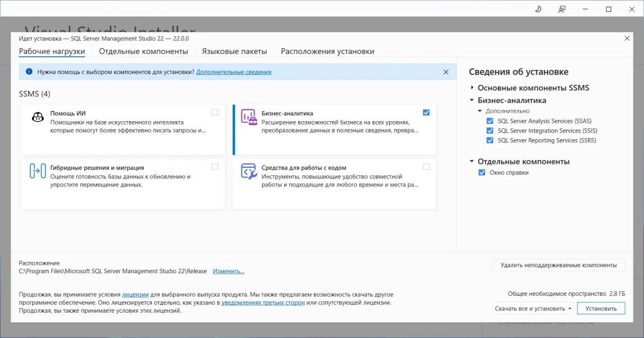Click the Бизнес-аналитика workload icon
This screenshot has width=644, height=338.
tap(249, 117)
